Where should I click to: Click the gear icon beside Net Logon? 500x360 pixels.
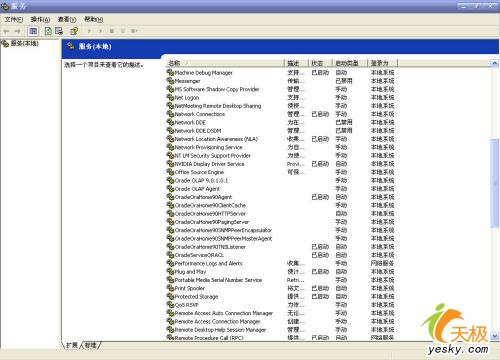170,97
